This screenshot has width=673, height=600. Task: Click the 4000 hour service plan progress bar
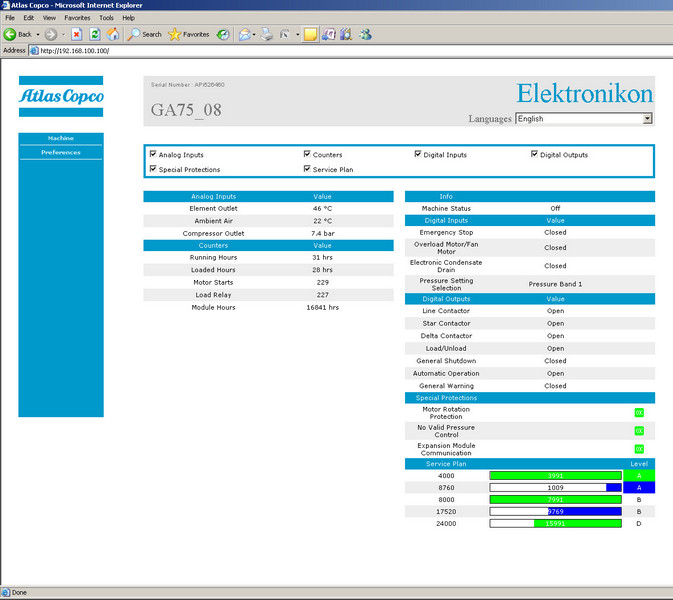[555, 476]
